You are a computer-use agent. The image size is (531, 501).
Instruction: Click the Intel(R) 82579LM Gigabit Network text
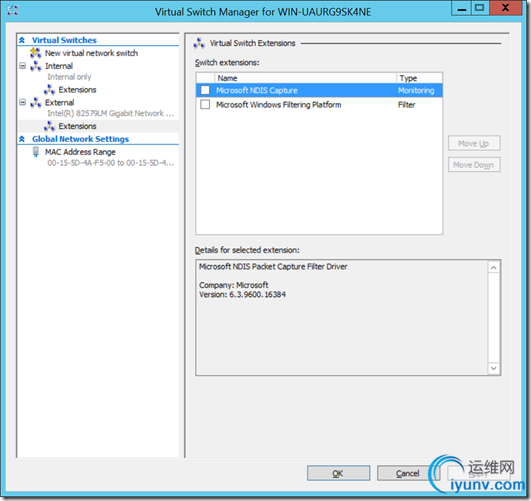click(111, 113)
